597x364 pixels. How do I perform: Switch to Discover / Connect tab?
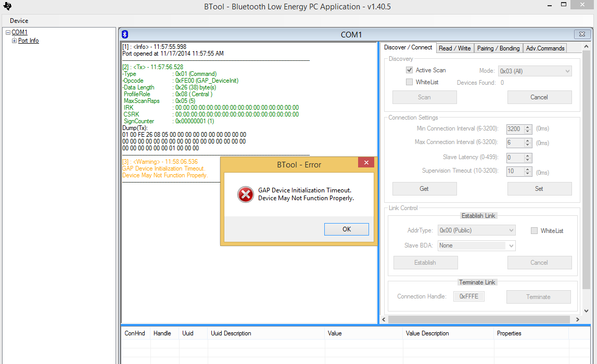pos(408,47)
